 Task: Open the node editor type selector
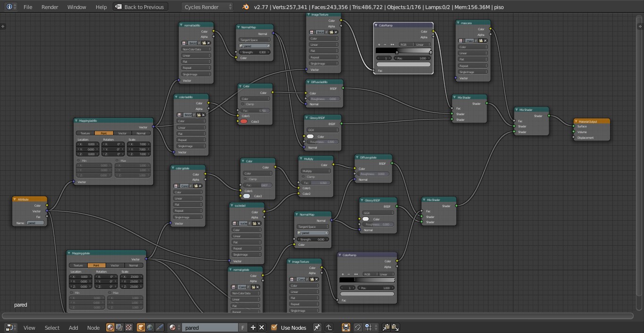click(10, 327)
